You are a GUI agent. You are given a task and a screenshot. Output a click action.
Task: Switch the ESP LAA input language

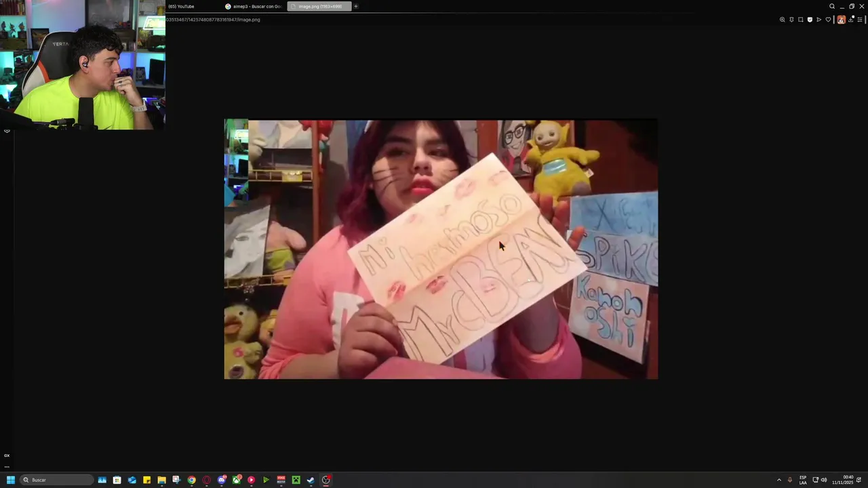point(803,480)
